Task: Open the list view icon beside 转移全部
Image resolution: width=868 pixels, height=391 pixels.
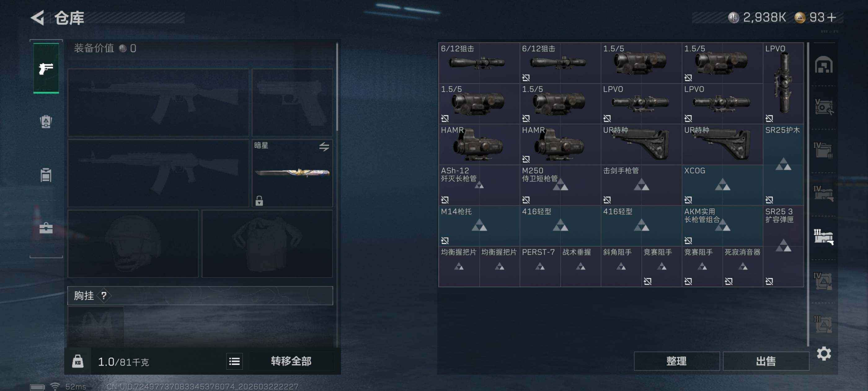Action: (234, 362)
